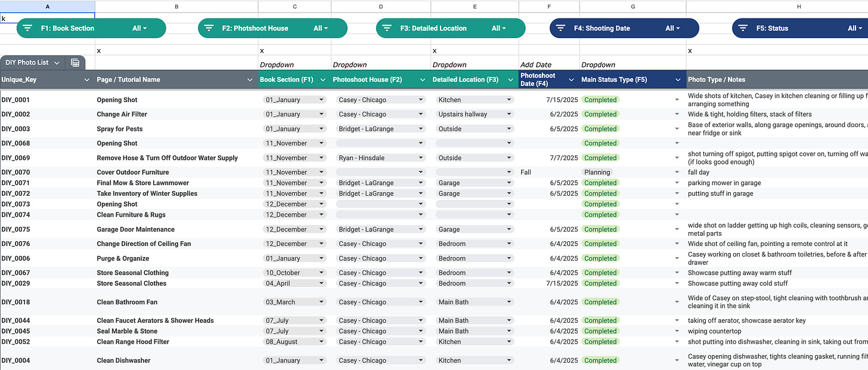Viewport: 868px width, 370px height.
Task: Select column H header
Action: [x=777, y=6]
